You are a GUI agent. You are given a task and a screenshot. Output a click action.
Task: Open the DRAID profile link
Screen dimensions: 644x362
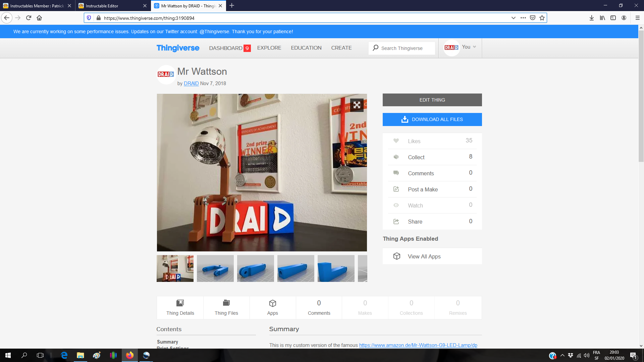(x=191, y=83)
